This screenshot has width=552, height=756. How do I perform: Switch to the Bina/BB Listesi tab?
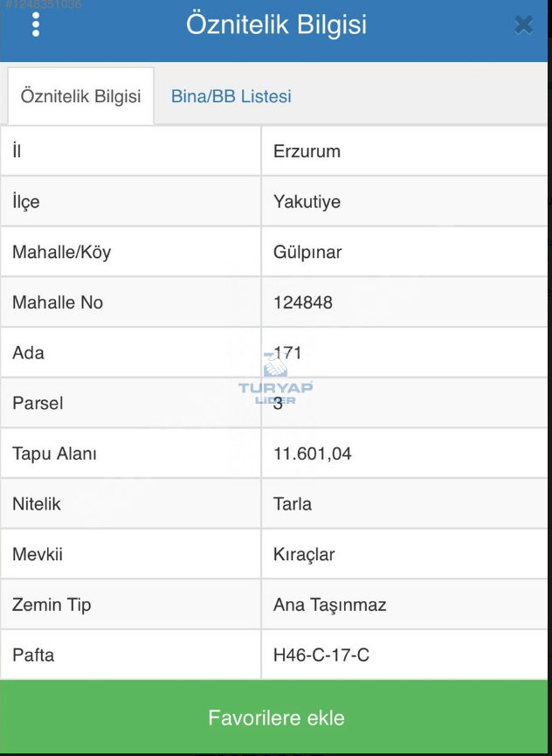[231, 96]
